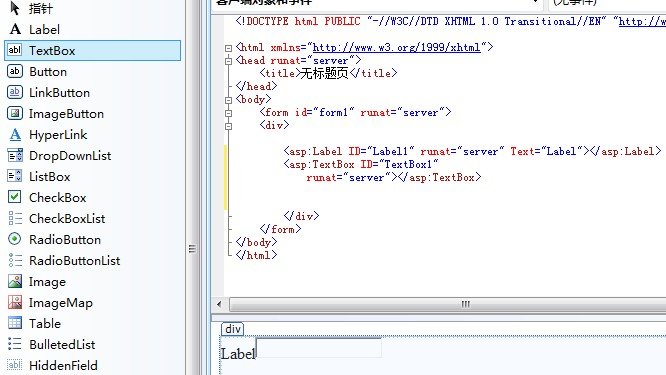Click the CheckBoxList toolbox entry text
Image resolution: width=666 pixels, height=375 pixels.
(x=67, y=219)
